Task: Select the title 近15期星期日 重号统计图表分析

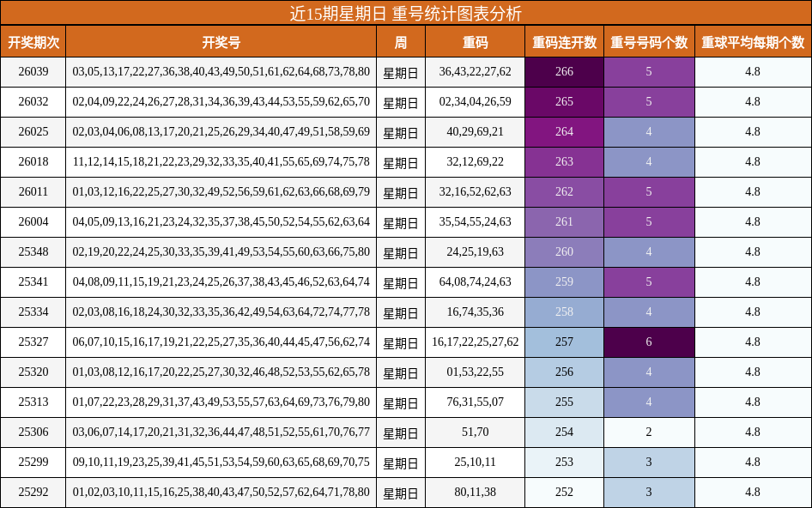Action: pyautogui.click(x=406, y=11)
